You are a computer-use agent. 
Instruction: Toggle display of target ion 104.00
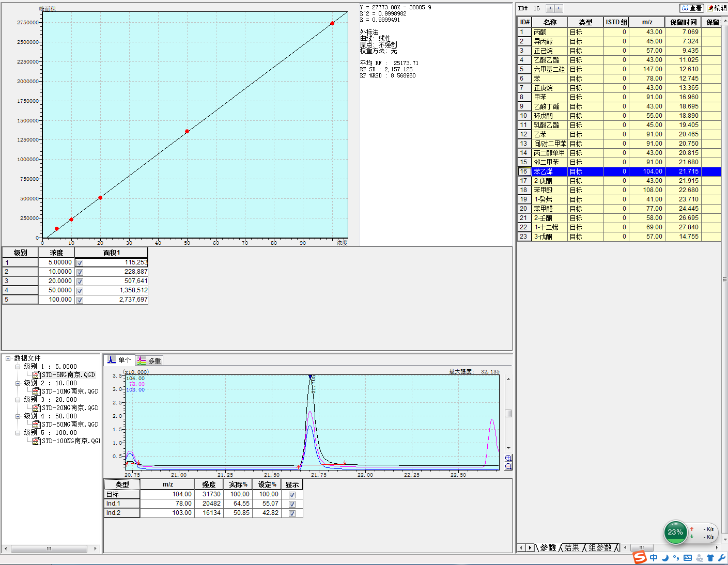(x=292, y=495)
